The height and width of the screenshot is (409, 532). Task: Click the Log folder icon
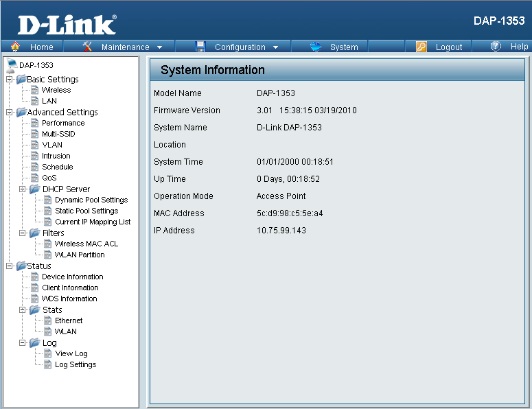34,342
